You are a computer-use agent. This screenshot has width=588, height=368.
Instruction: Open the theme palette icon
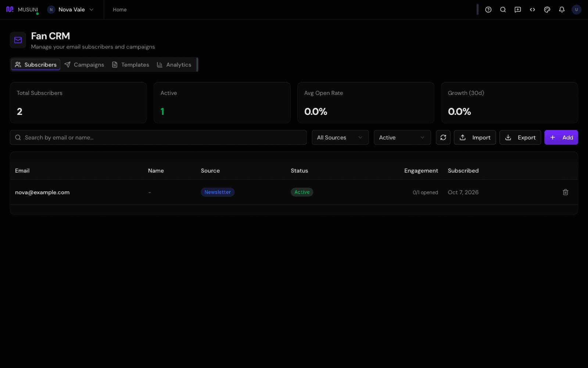click(x=547, y=10)
